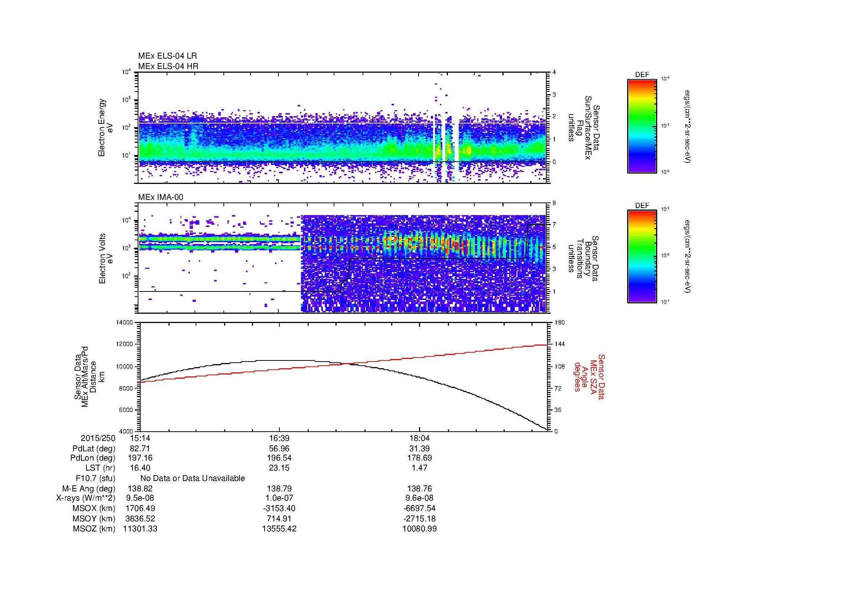Select the 'MEx ELS-04 LR' title text

pos(167,56)
